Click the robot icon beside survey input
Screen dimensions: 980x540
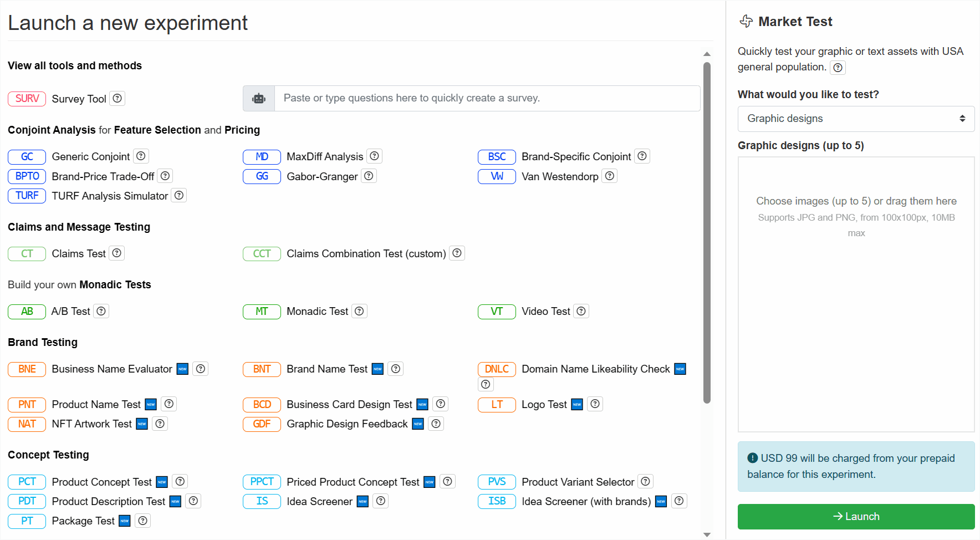pos(259,98)
